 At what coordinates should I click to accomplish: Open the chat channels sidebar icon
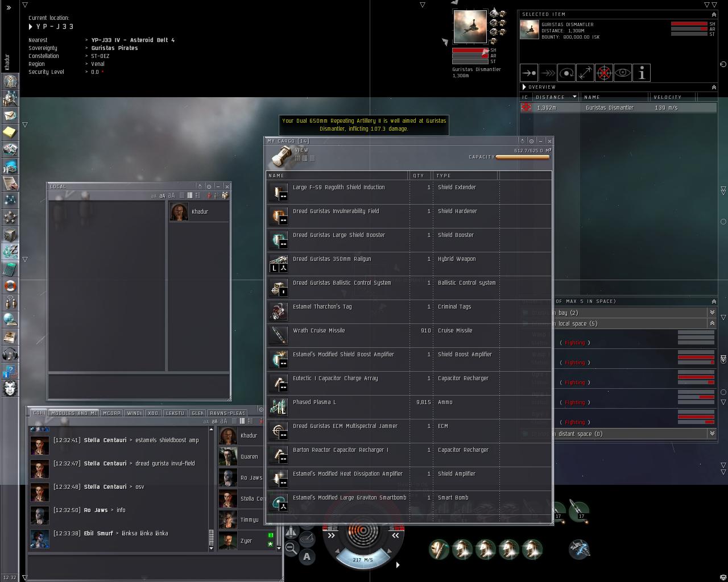click(10, 302)
